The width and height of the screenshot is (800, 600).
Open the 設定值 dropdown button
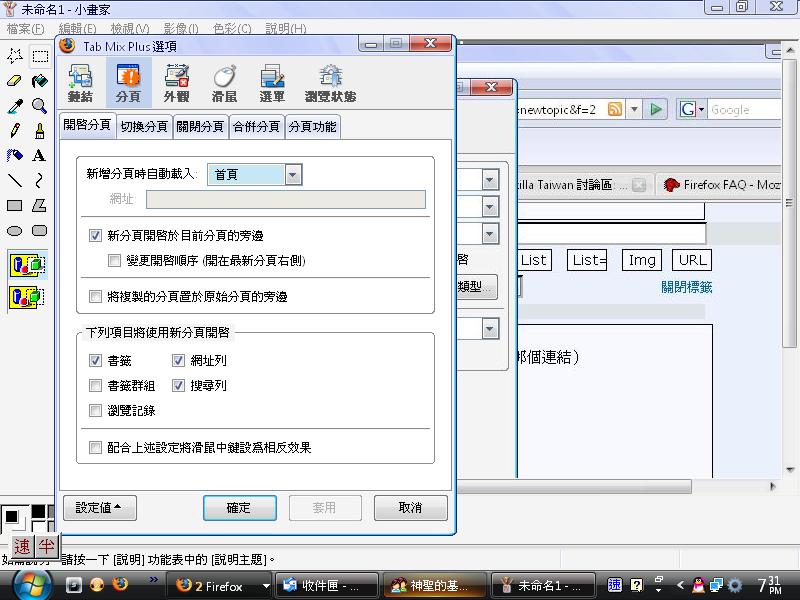tap(99, 508)
